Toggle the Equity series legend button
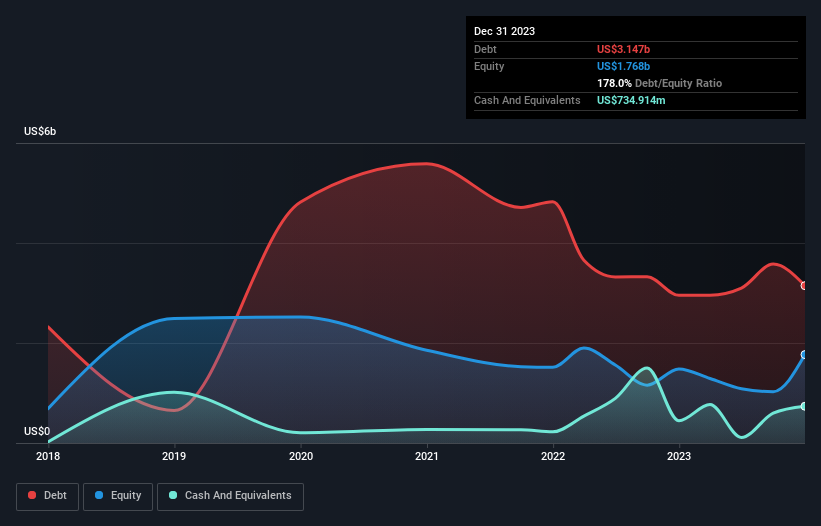Viewport: 821px width, 526px height. pyautogui.click(x=118, y=496)
